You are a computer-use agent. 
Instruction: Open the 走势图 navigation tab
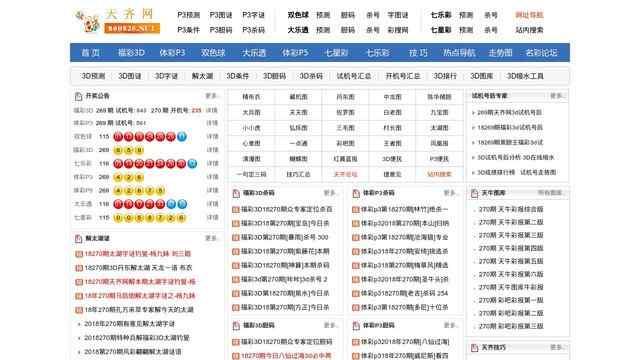tap(500, 53)
